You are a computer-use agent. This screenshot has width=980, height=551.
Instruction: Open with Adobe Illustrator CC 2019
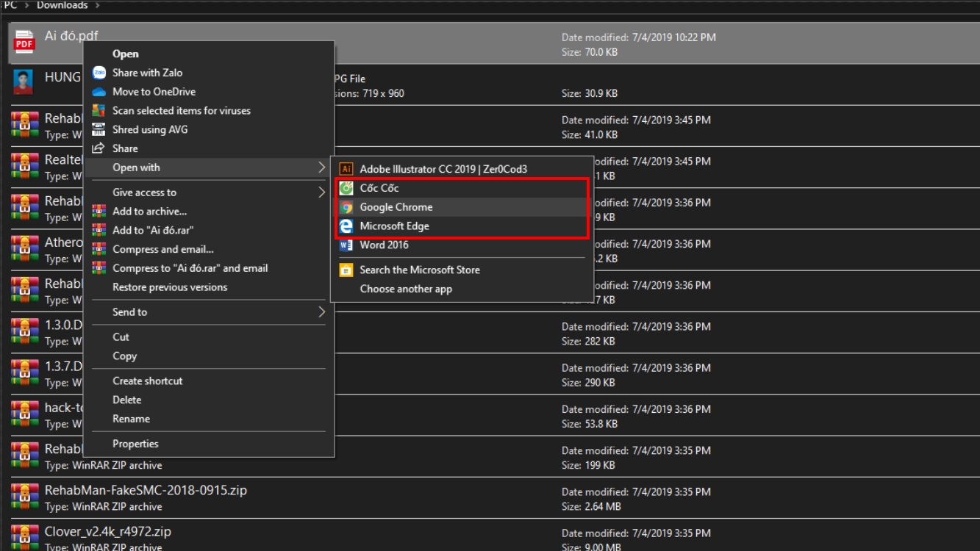click(462, 169)
